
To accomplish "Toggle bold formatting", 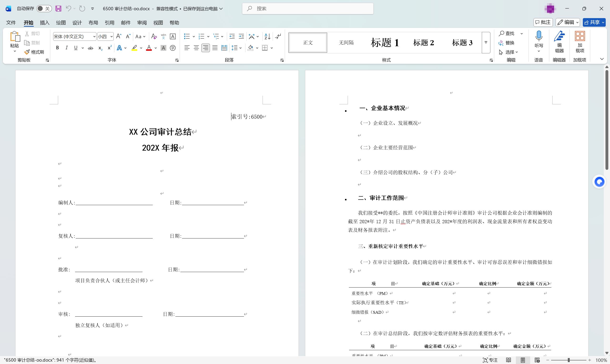I will [x=57, y=48].
